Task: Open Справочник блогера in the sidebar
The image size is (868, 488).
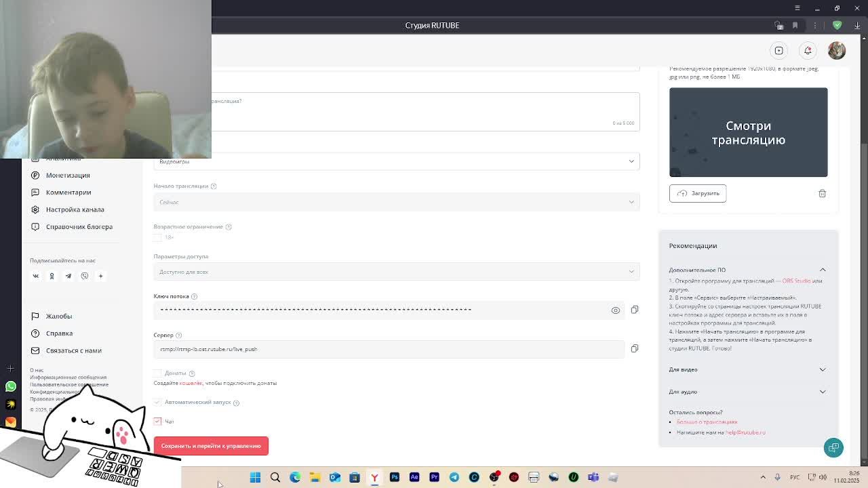Action: [79, 226]
